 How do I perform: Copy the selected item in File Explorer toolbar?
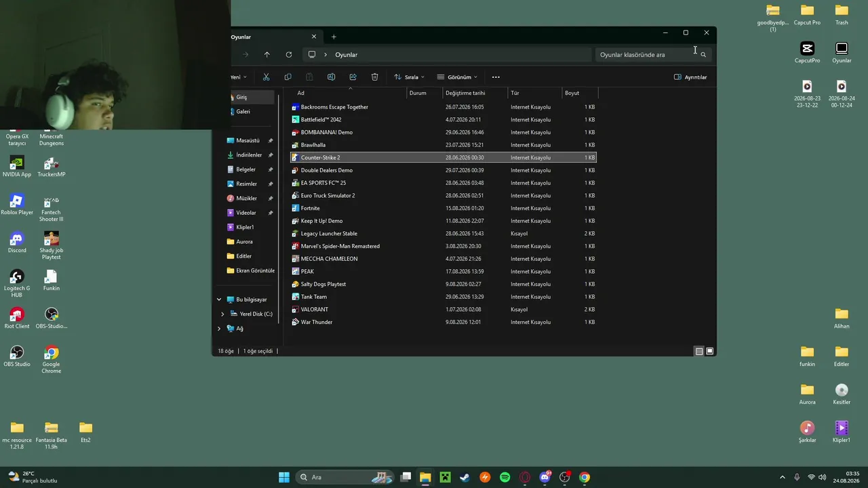tap(288, 77)
